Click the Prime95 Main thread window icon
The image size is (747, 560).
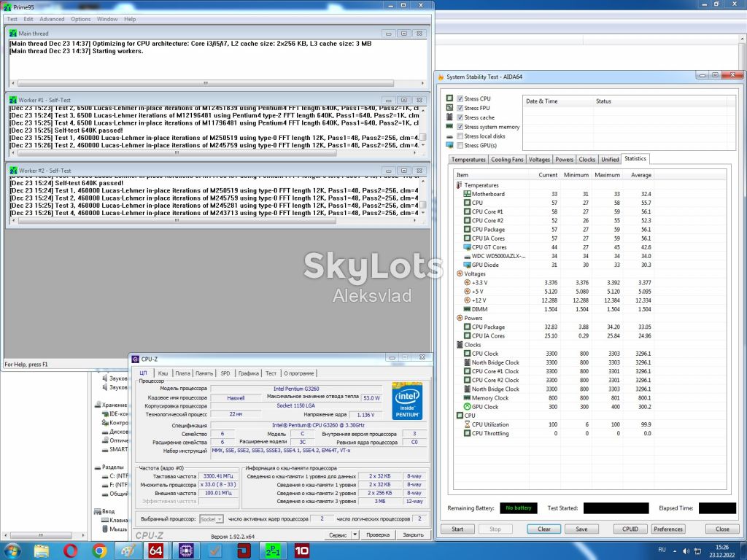(13, 34)
